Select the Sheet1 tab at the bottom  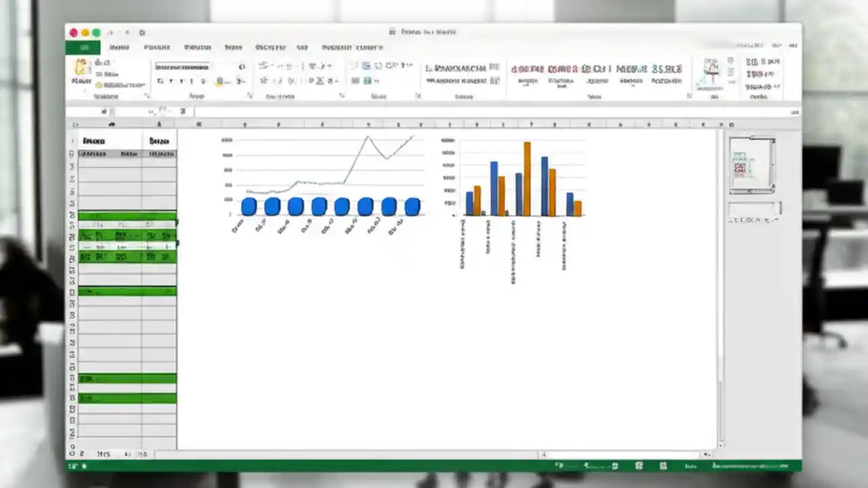pos(103,454)
